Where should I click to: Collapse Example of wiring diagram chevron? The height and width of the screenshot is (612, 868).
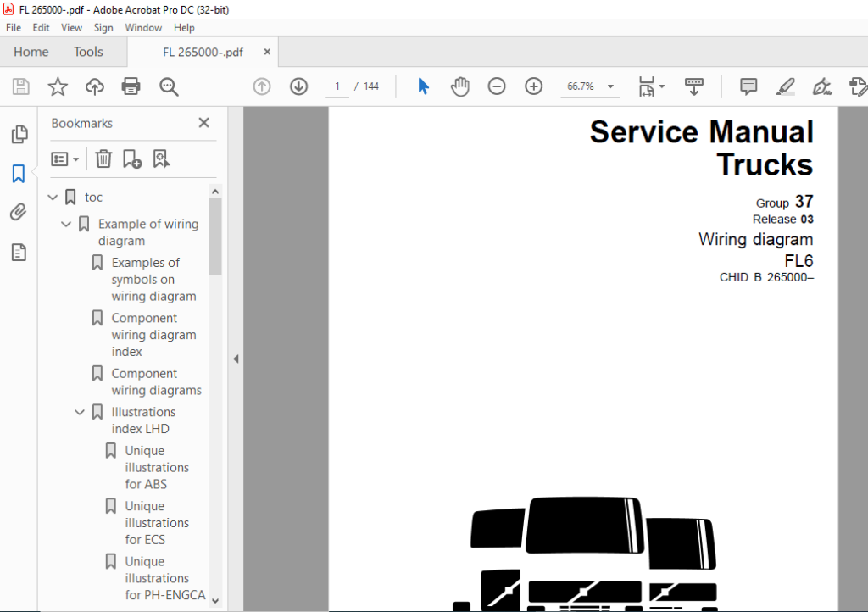(x=66, y=224)
